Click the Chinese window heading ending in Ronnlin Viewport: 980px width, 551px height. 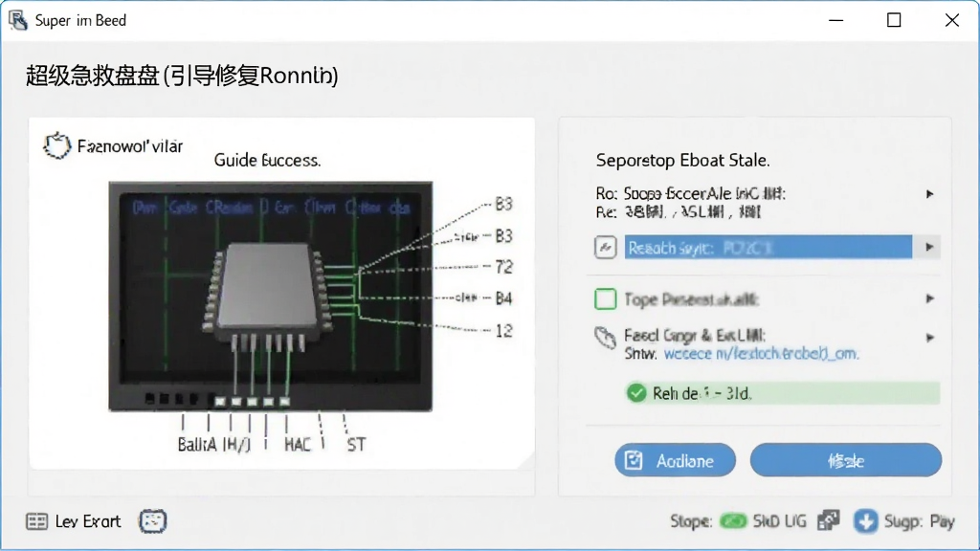tap(182, 76)
